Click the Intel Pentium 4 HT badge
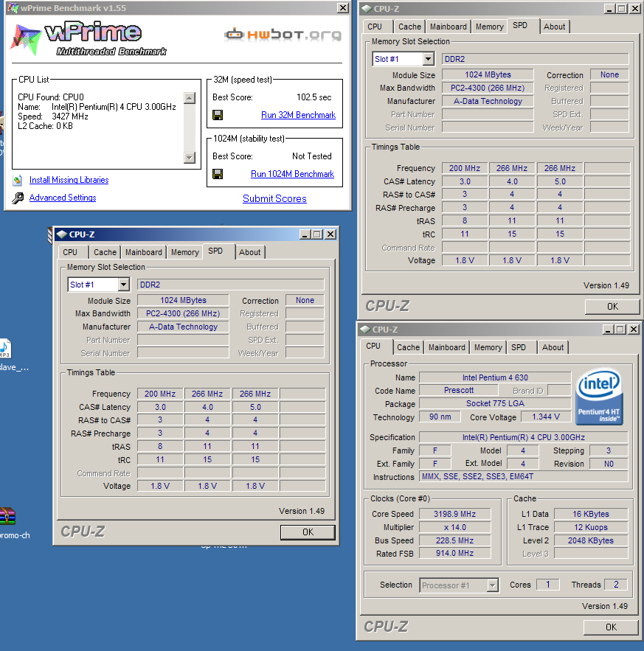Screen dimensions: 644x651 coord(599,397)
